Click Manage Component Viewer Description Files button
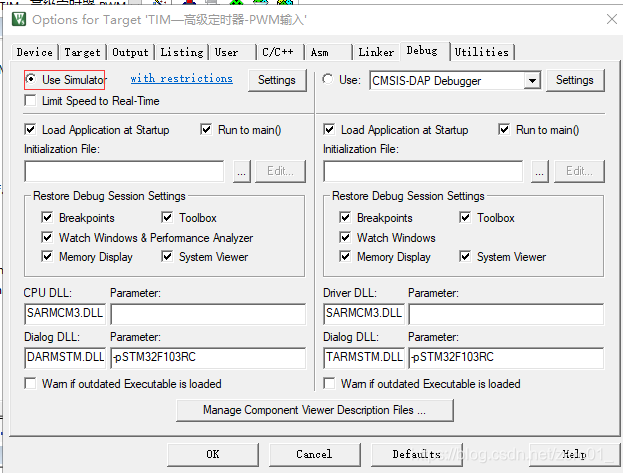 [x=315, y=410]
